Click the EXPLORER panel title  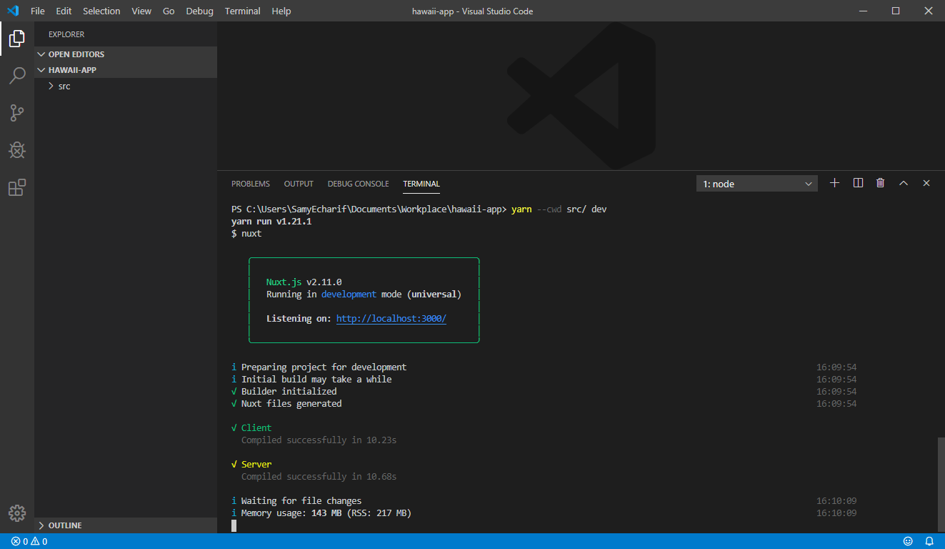[x=66, y=34]
